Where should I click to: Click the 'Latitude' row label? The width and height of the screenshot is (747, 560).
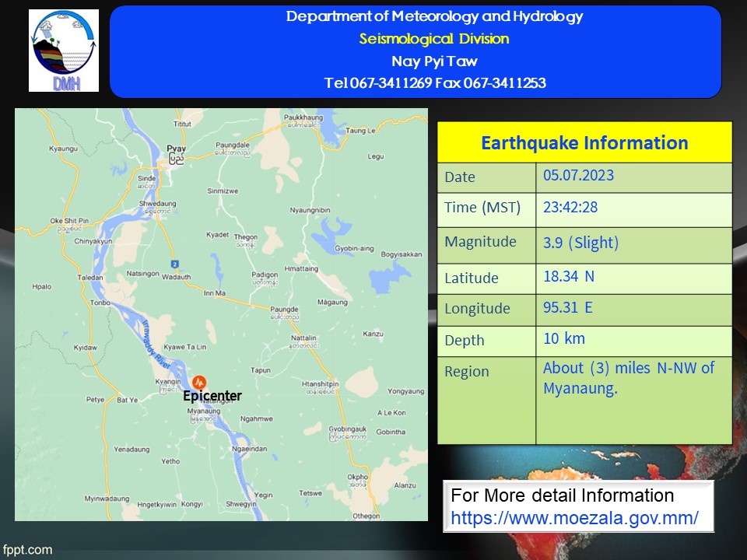[472, 278]
